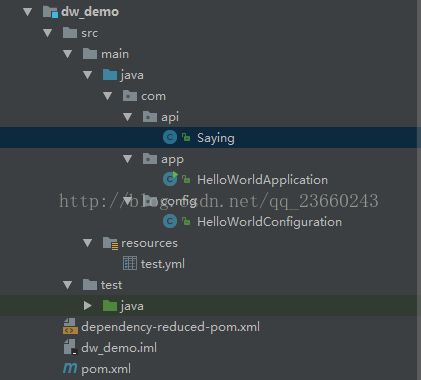Select the dw_demo.iml file name
Viewport: 421px width, 380px height.
click(x=119, y=348)
